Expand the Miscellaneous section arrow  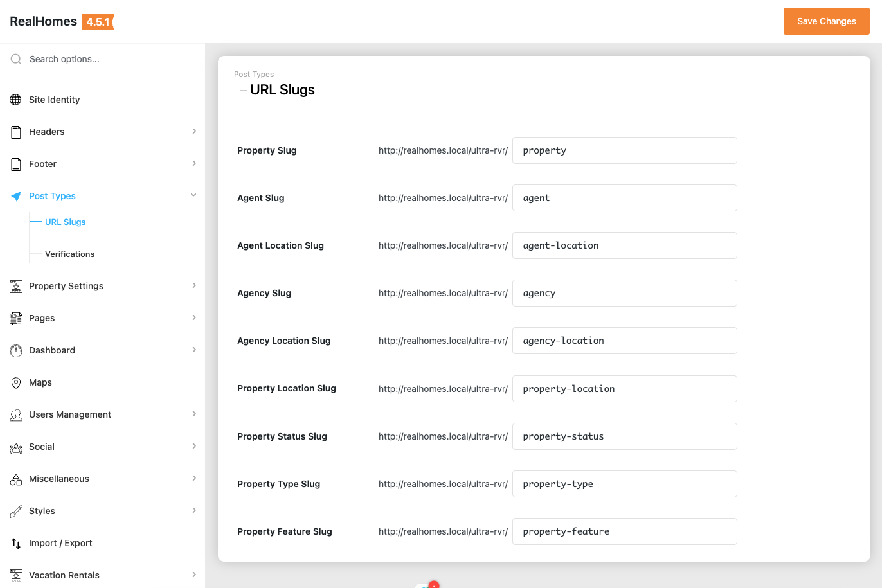[194, 478]
